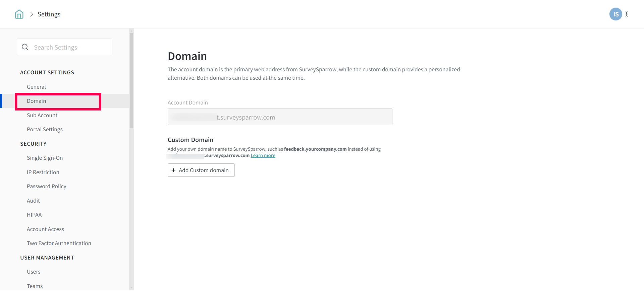Click the Account Domain field
The height and width of the screenshot is (291, 644).
pos(280,117)
